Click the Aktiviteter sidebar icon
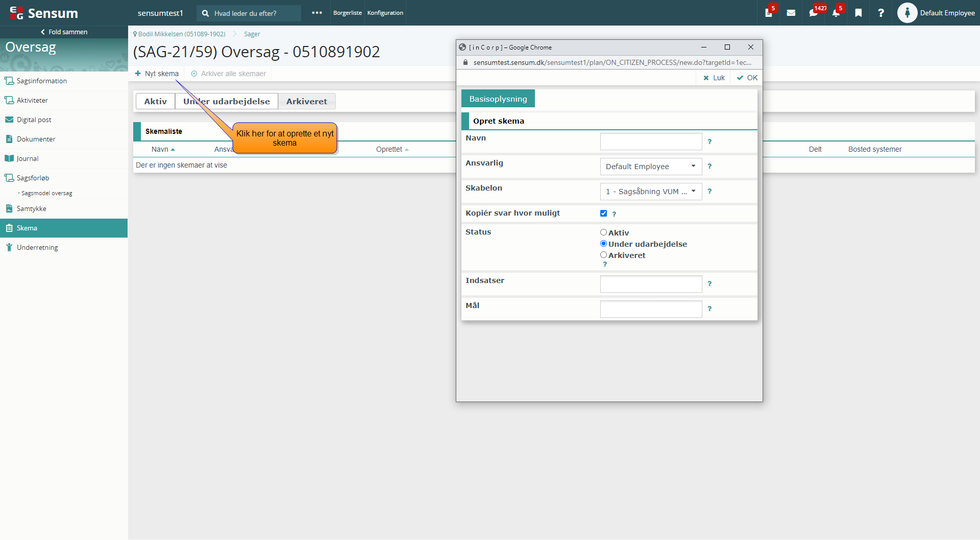 9,100
